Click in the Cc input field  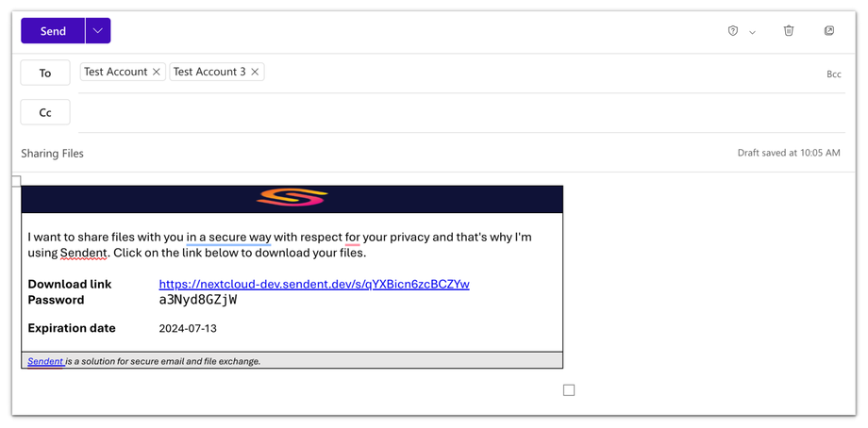tap(453, 112)
